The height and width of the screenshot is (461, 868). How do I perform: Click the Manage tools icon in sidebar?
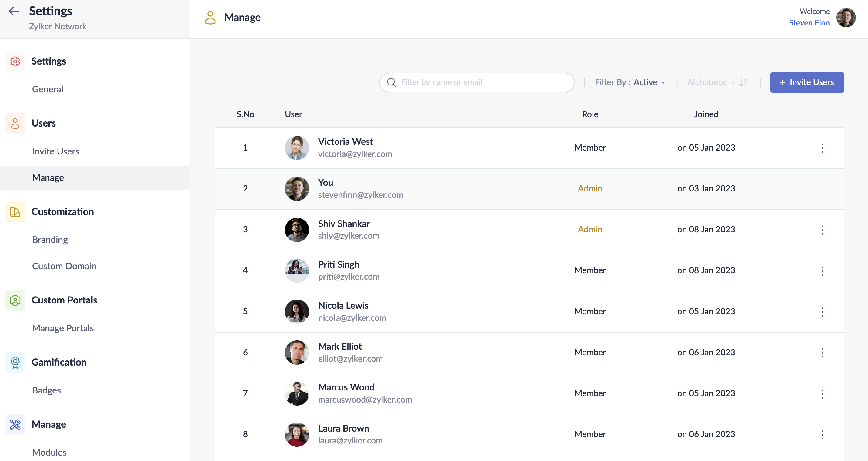[x=15, y=424]
